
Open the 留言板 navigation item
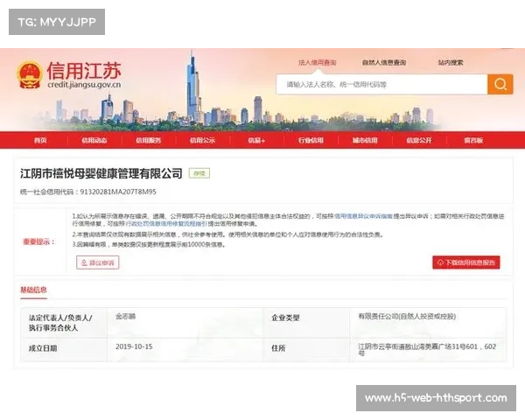point(473,140)
